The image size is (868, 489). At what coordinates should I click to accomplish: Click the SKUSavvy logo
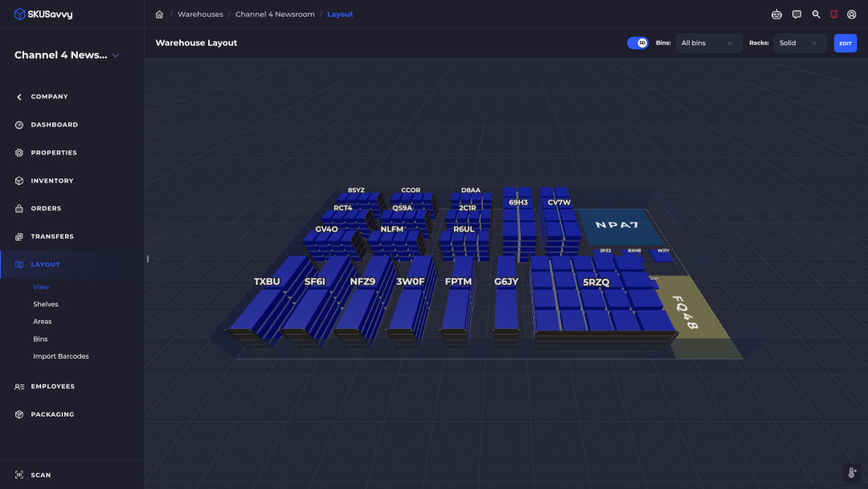click(x=43, y=14)
